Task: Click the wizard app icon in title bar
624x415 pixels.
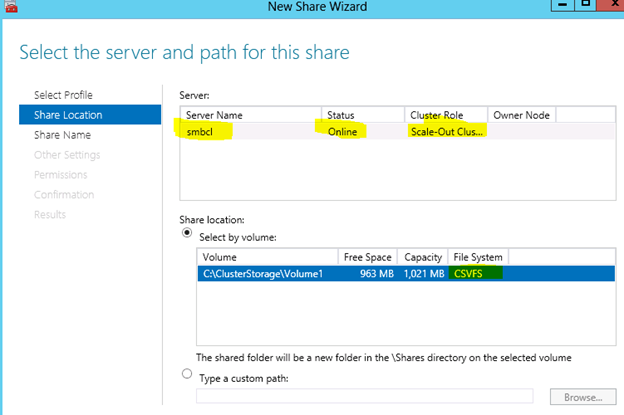Action: coord(11,6)
